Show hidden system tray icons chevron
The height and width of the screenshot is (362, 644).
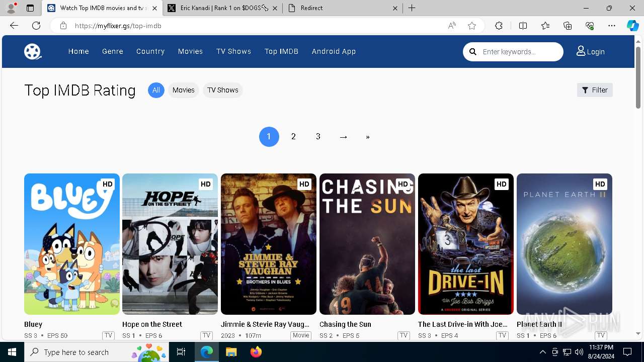(x=542, y=352)
